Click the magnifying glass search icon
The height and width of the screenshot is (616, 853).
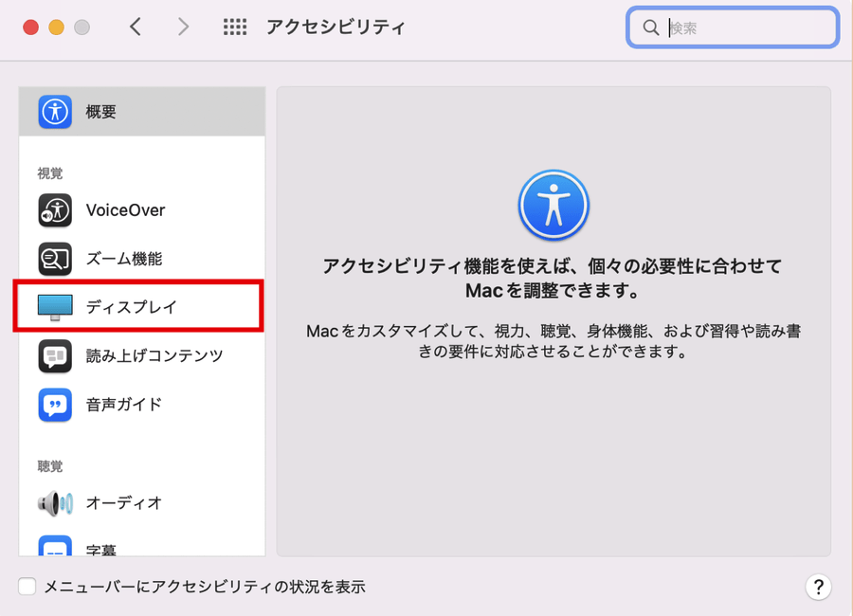coord(650,27)
